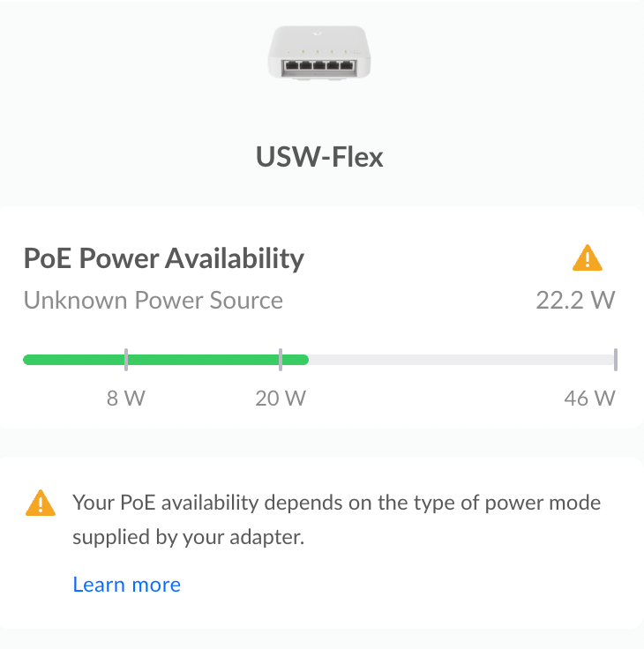Select the USW-Flex switch product image

[319, 53]
